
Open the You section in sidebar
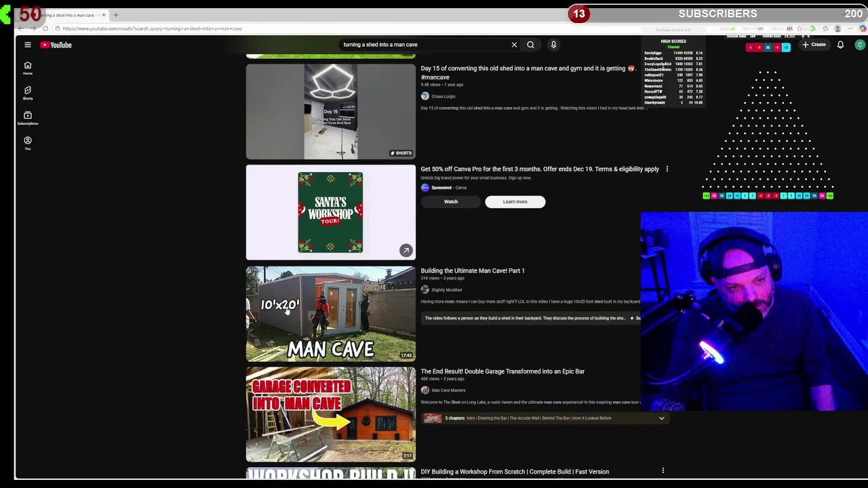[x=28, y=143]
